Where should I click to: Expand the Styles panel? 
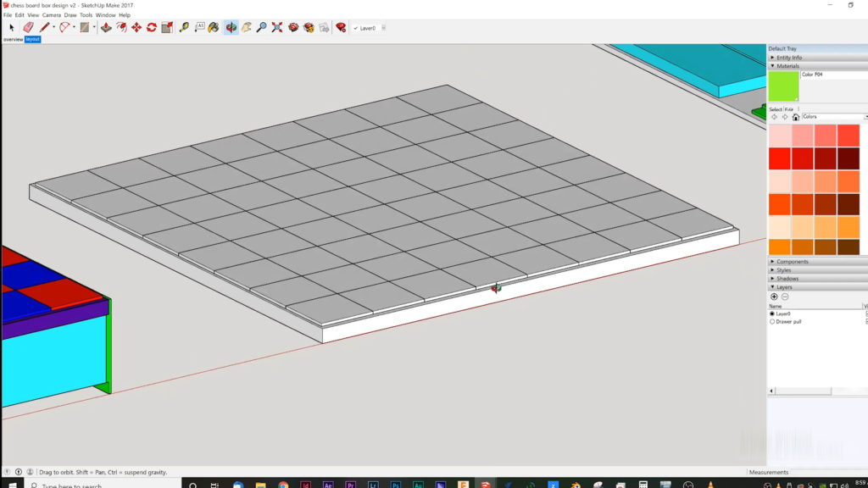click(x=817, y=270)
